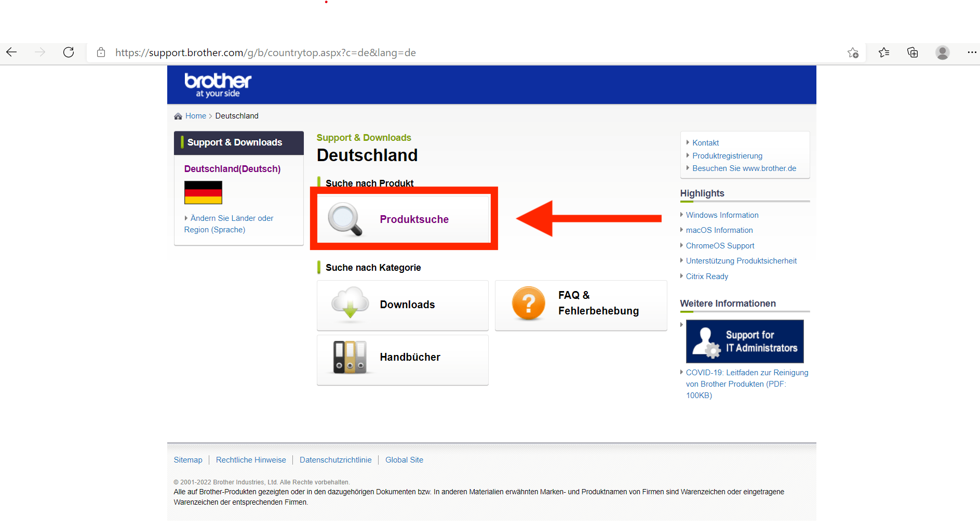Open the browser Favorites list
Viewport: 980px width, 527px height.
coord(884,52)
